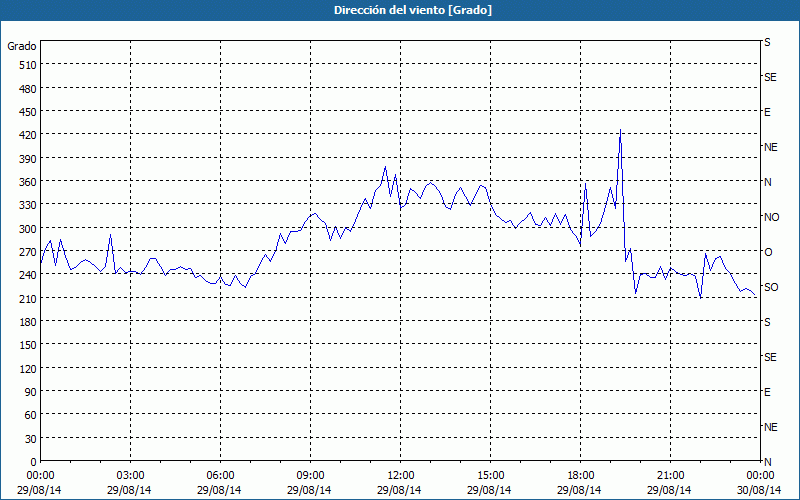This screenshot has height=500, width=800.
Task: Click the chart title 'Dirección del viento [Grado]'
Action: point(413,10)
